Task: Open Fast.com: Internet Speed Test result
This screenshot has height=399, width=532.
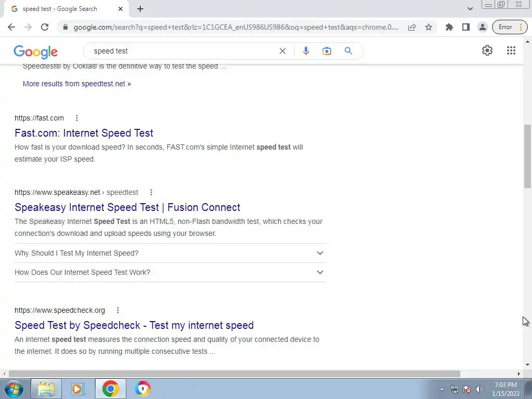Action: point(84,133)
